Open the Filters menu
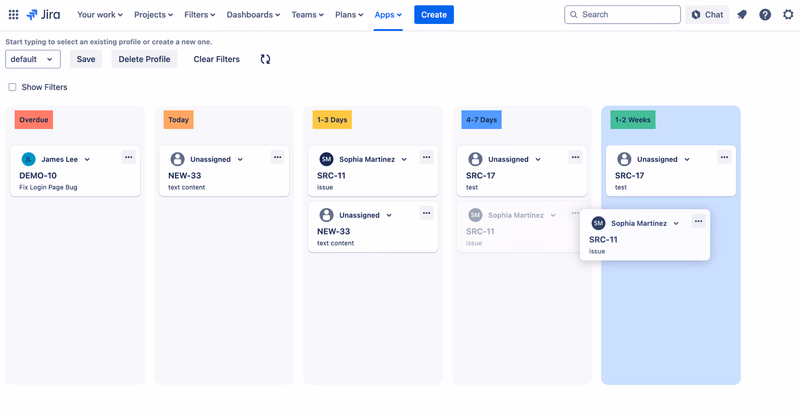 tap(199, 15)
